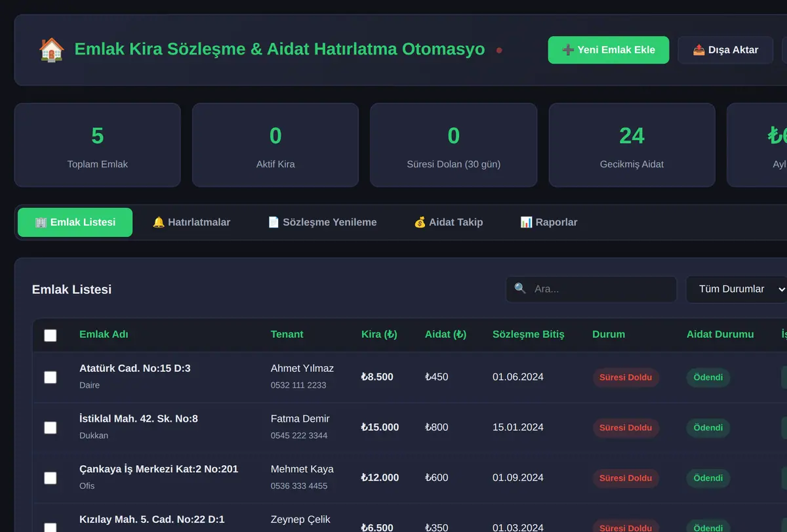Open the Toplam Emlak stat card

point(98,145)
